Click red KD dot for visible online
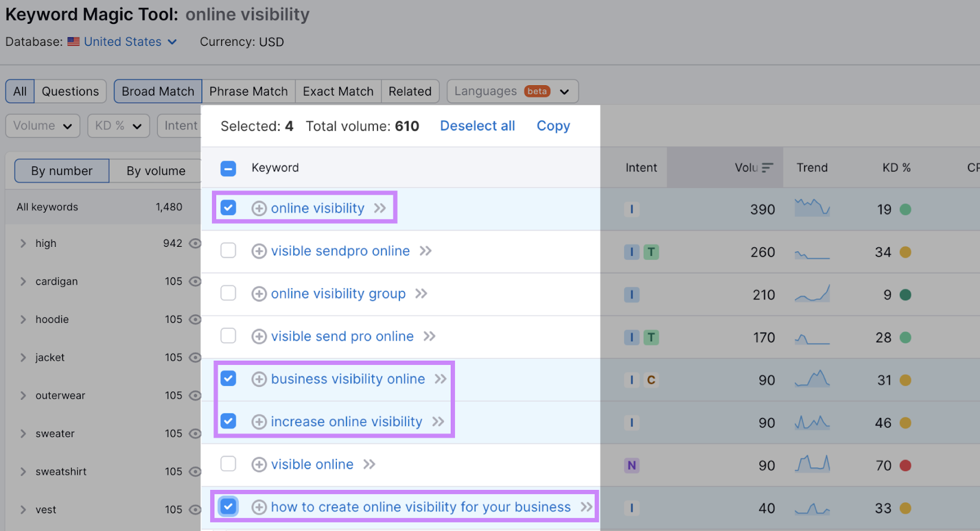Viewport: 980px width, 531px height. [x=905, y=465]
